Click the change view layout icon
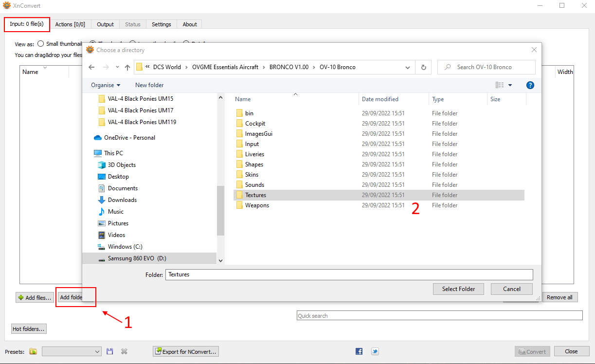 click(x=500, y=85)
